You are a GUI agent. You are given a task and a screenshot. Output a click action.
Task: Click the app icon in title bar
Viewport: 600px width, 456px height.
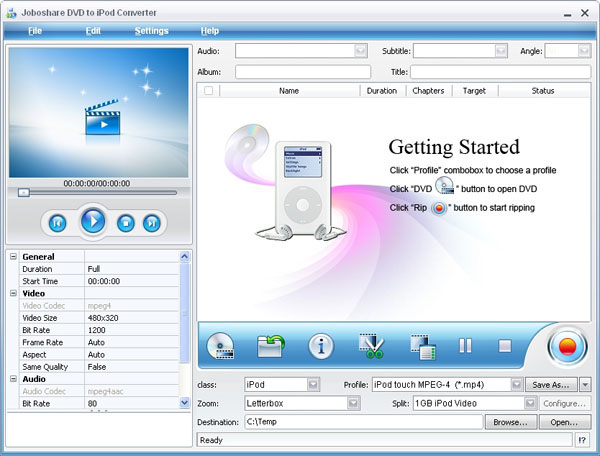(11, 13)
